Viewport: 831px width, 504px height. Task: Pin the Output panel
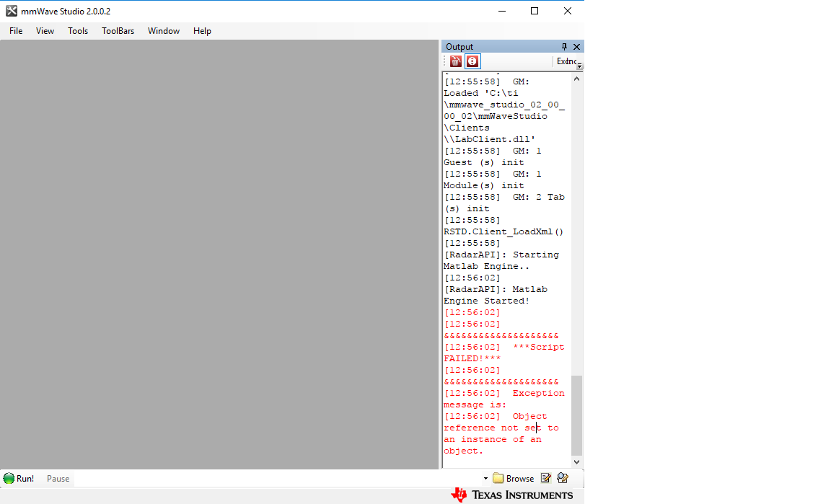click(564, 47)
